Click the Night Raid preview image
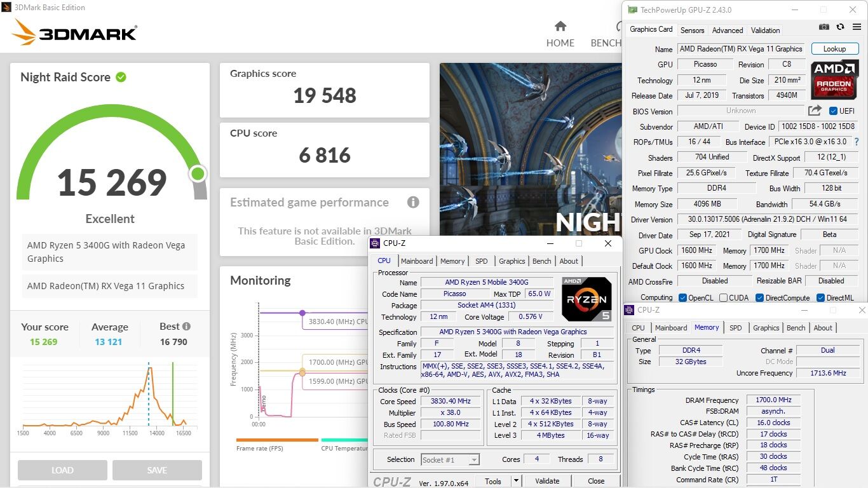The image size is (868, 488). (530, 149)
